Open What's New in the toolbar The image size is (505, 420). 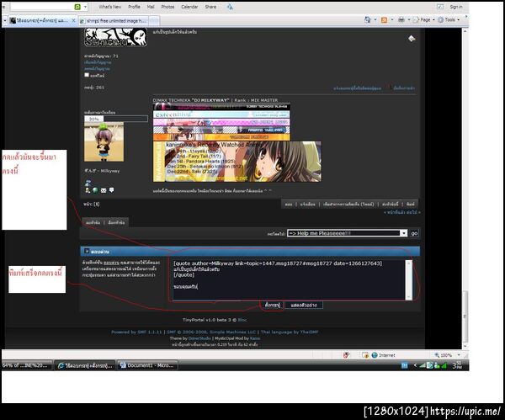109,7
